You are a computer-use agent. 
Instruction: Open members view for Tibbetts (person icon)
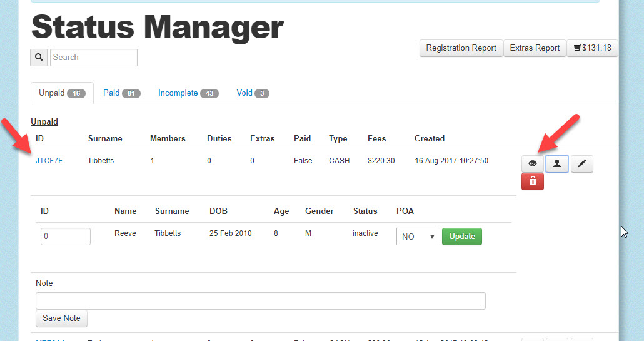(557, 163)
